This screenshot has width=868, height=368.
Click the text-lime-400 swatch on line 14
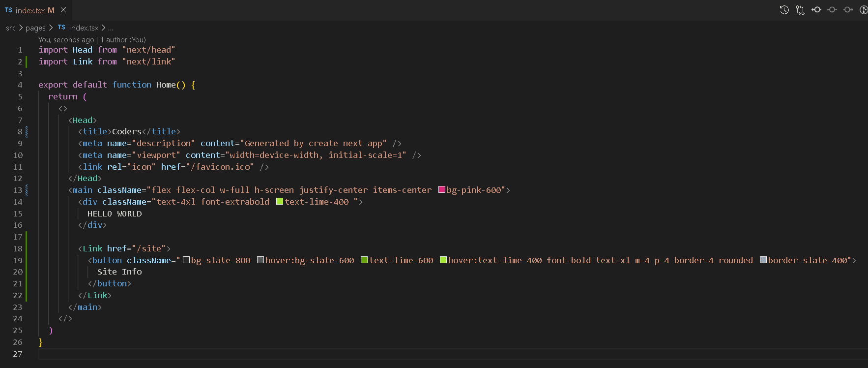pyautogui.click(x=280, y=202)
